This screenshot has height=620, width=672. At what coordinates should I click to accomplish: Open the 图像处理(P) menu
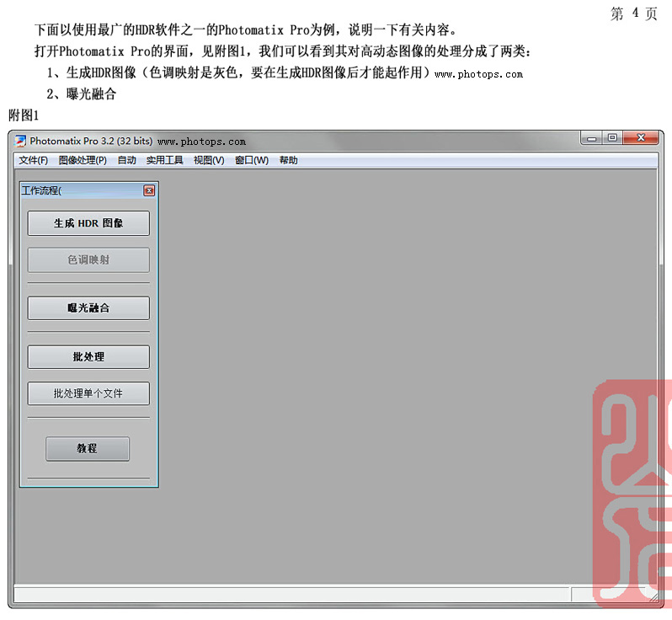tap(83, 160)
